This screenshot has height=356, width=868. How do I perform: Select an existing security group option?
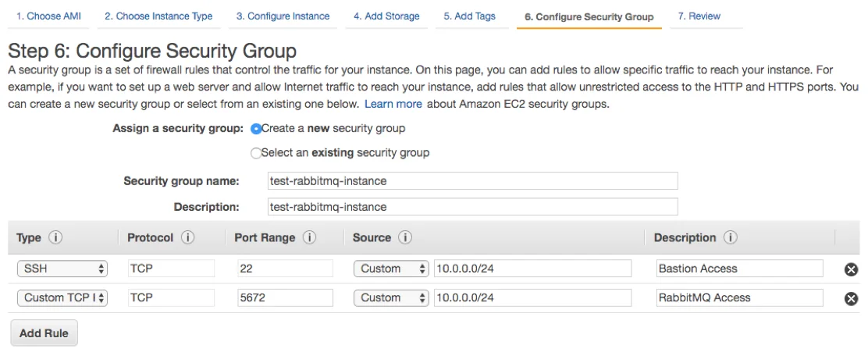(256, 153)
